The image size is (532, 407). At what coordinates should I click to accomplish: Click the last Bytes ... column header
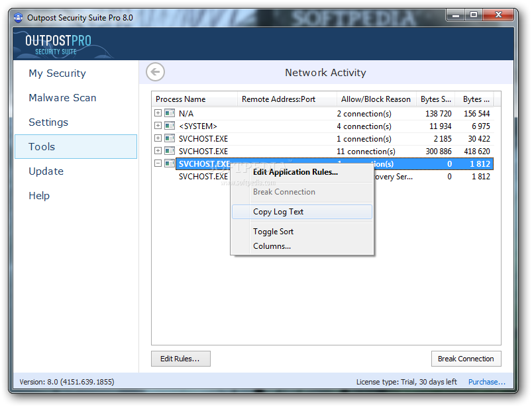474,99
